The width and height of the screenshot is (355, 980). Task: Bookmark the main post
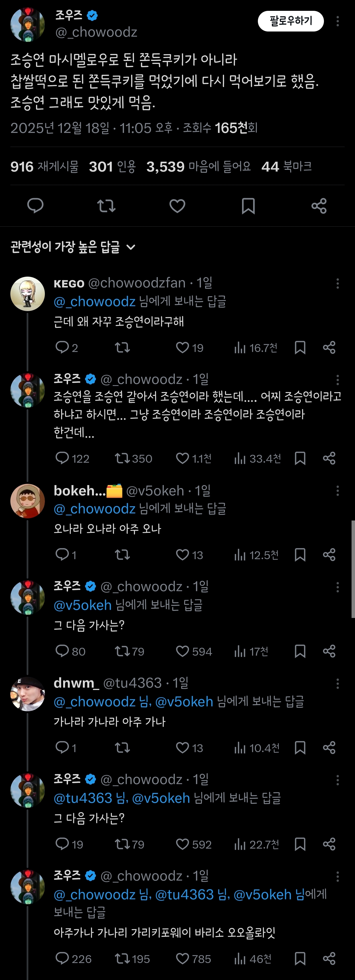coord(248,206)
